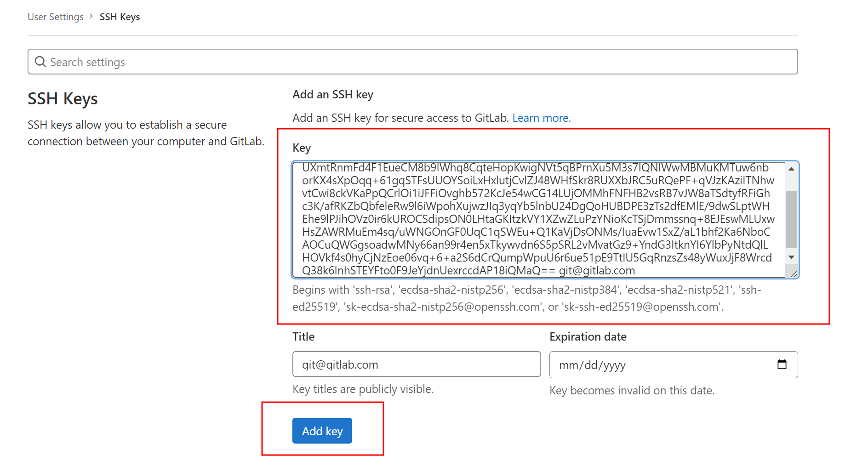
Task: Follow the Learn more link
Action: click(542, 118)
